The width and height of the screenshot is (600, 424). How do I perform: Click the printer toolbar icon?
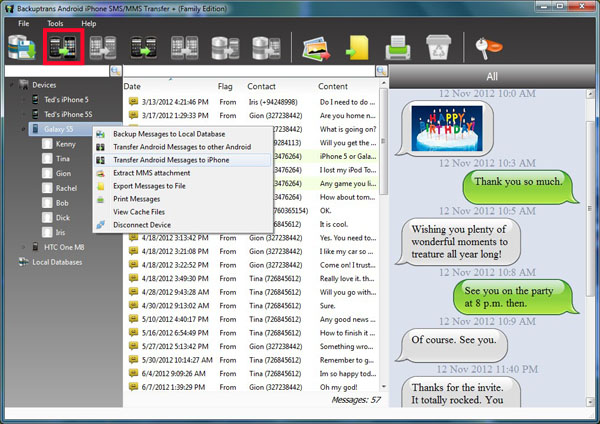[x=398, y=47]
